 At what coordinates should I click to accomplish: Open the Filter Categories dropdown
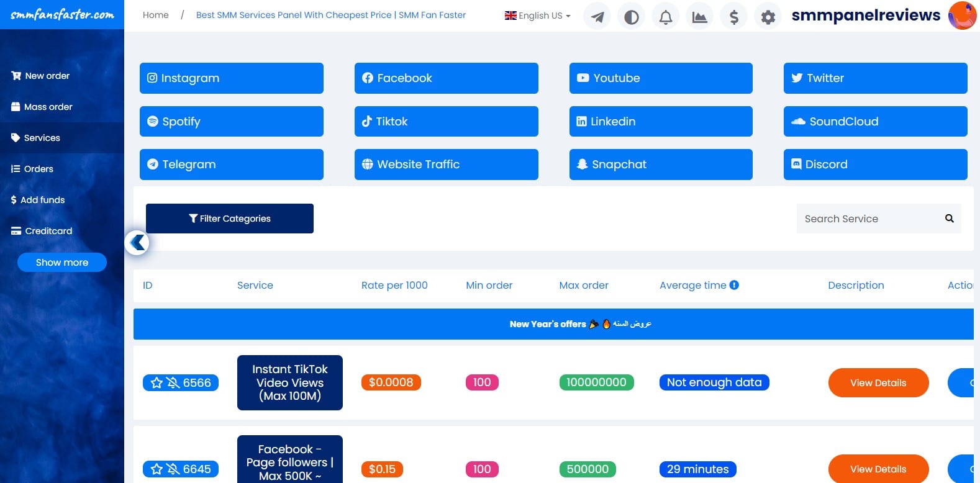(x=229, y=219)
